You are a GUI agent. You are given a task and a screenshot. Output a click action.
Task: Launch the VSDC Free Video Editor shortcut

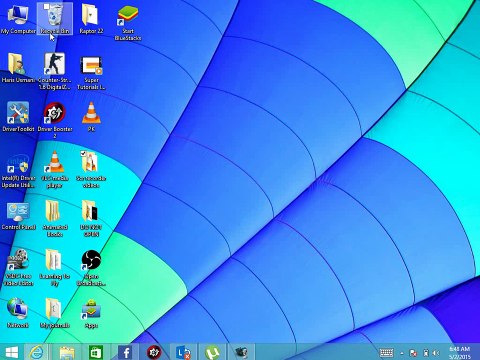click(x=18, y=267)
